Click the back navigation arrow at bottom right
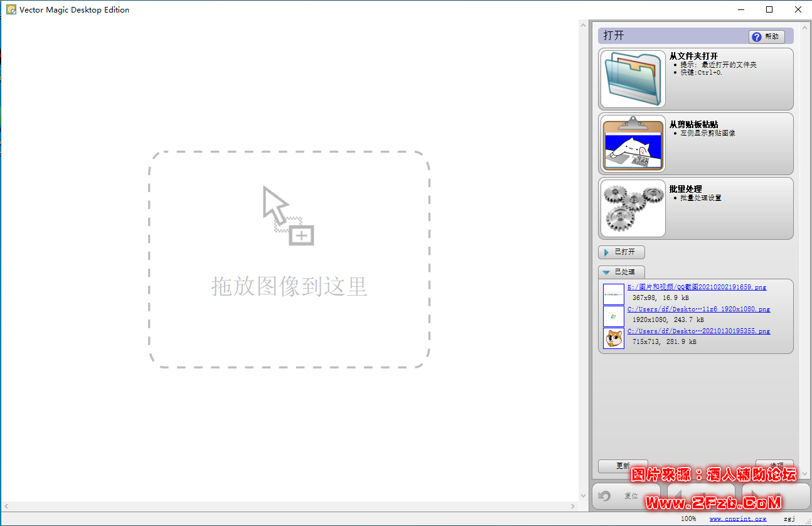The height and width of the screenshot is (526, 812). pyautogui.click(x=678, y=495)
